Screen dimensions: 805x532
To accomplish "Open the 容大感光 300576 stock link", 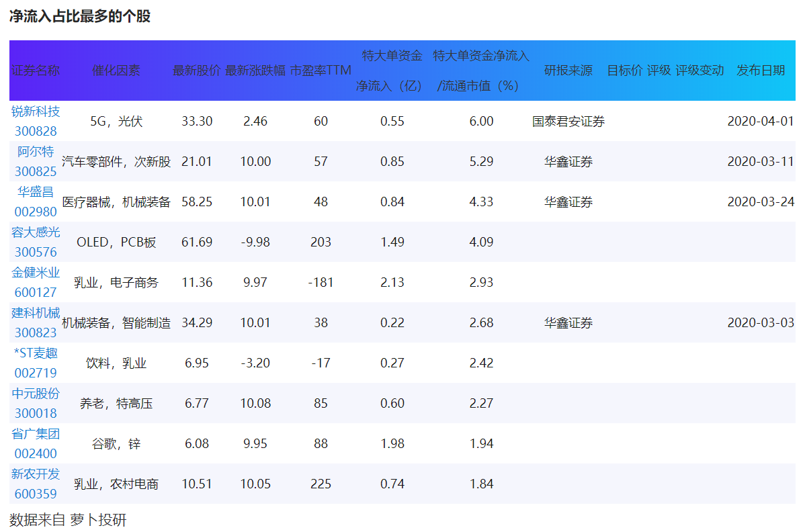I will pyautogui.click(x=36, y=242).
